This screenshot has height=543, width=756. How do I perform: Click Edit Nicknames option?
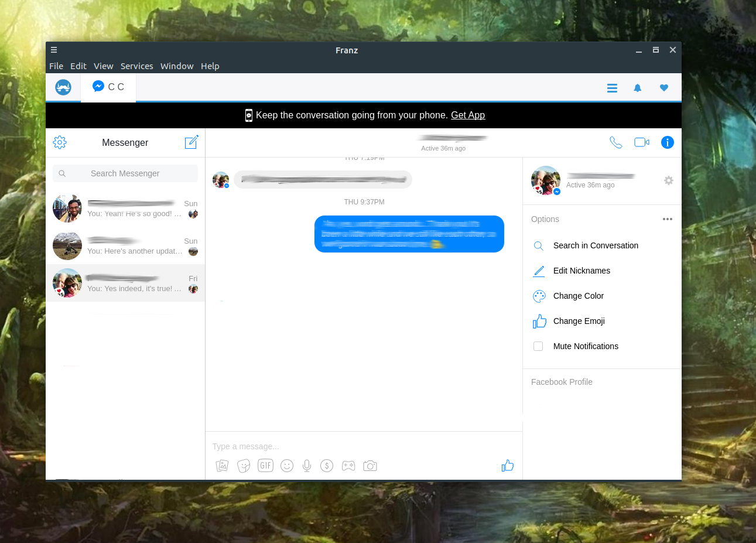coord(581,271)
